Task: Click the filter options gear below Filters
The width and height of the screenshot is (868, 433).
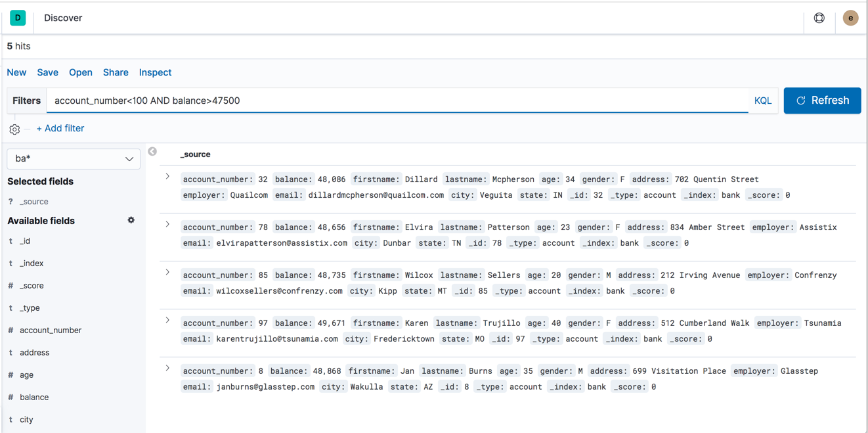Action: point(14,129)
